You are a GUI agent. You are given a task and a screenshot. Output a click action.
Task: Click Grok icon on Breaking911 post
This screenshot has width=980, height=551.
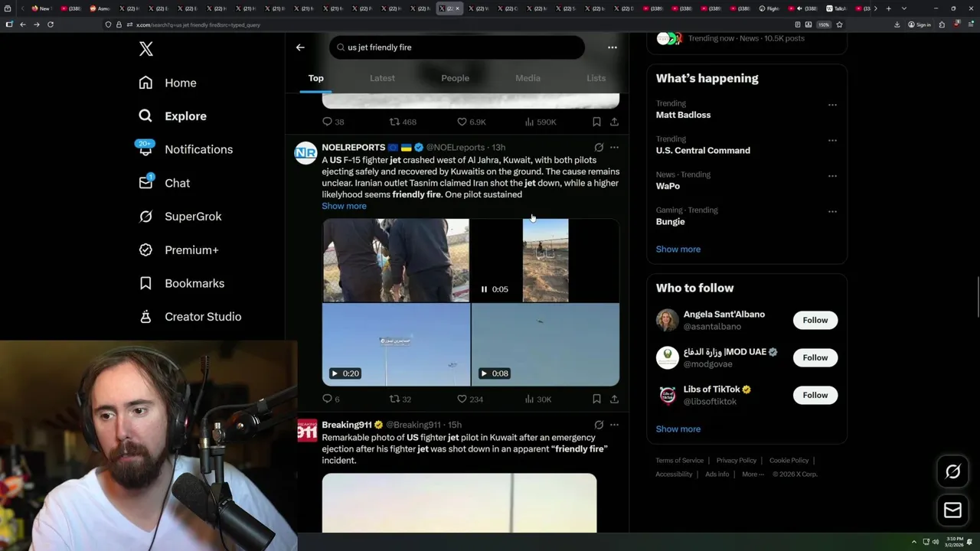(x=599, y=425)
